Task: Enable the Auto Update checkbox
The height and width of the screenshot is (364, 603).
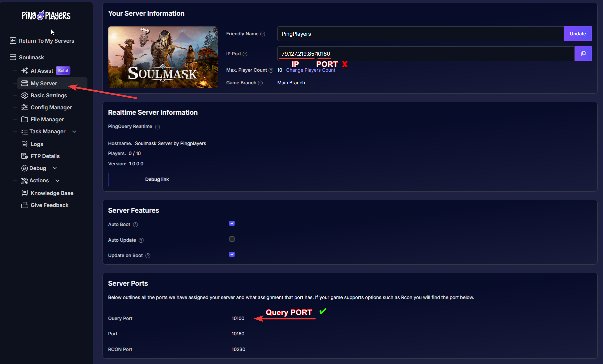Action: pos(232,239)
